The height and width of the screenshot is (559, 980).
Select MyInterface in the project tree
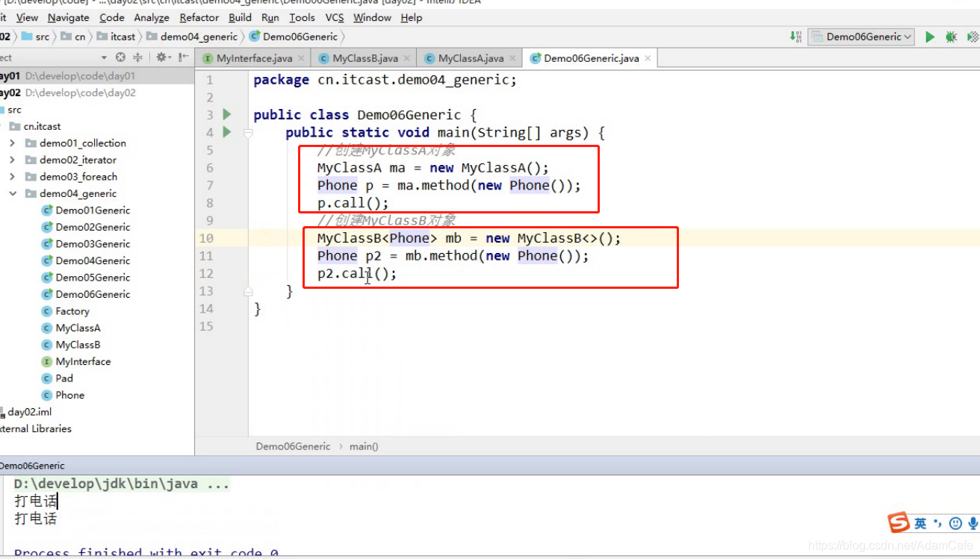pos(76,361)
